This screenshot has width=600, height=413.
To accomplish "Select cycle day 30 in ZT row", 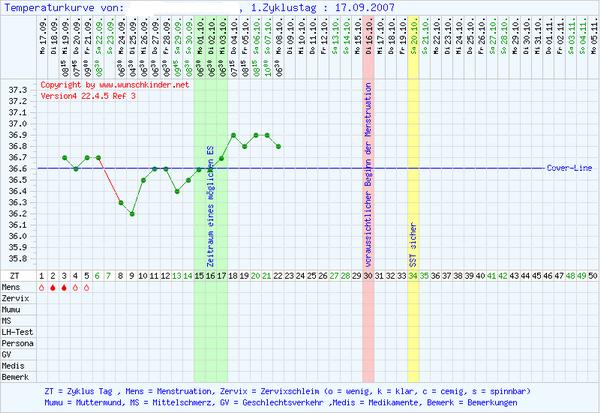I will (x=368, y=275).
